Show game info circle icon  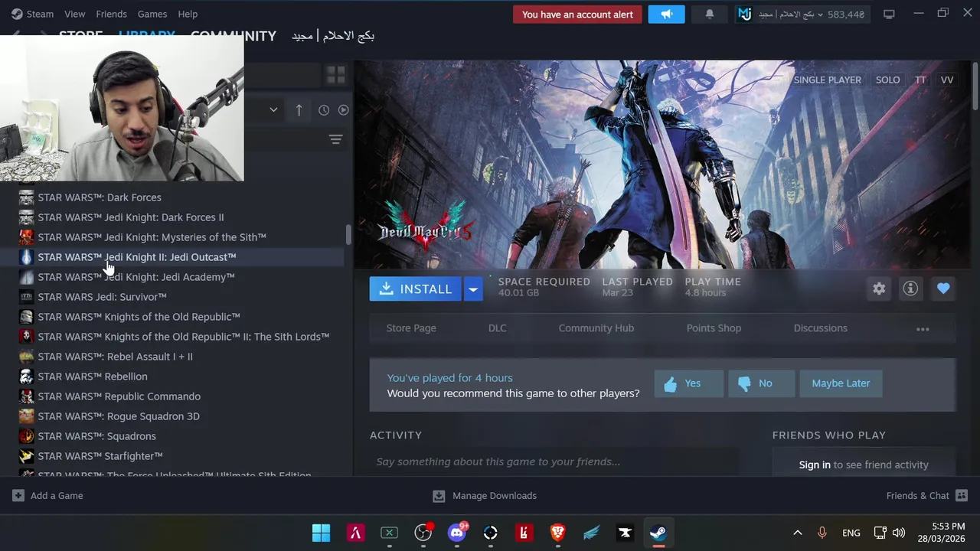(910, 289)
